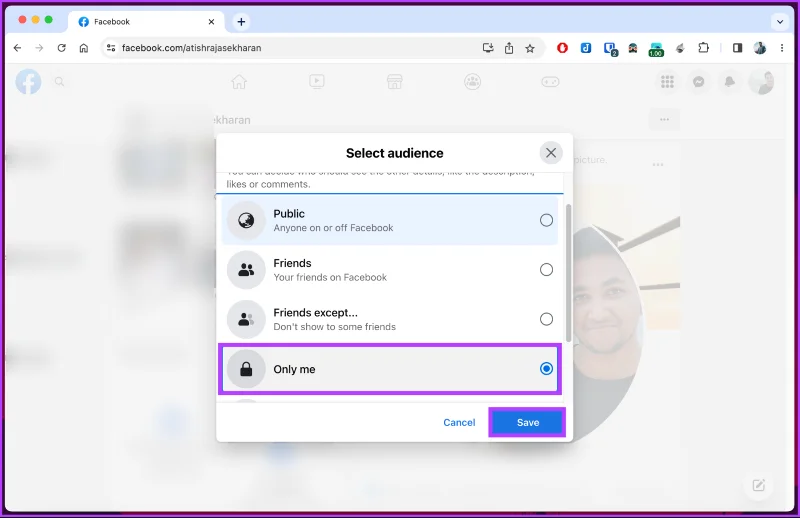Viewport: 800px width, 518px height.
Task: Choose the Friends radio button
Action: tap(546, 269)
